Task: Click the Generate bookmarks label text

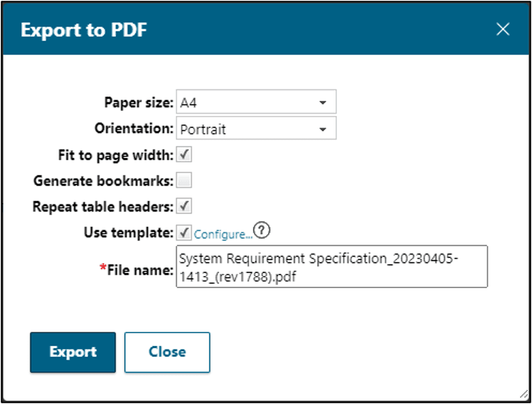Action: coord(103,181)
